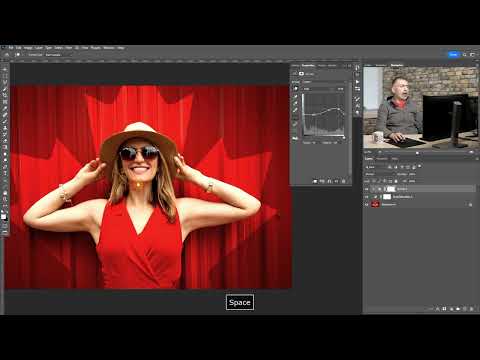Click the Curves white point slider
480x360 pixels.
[x=344, y=137]
